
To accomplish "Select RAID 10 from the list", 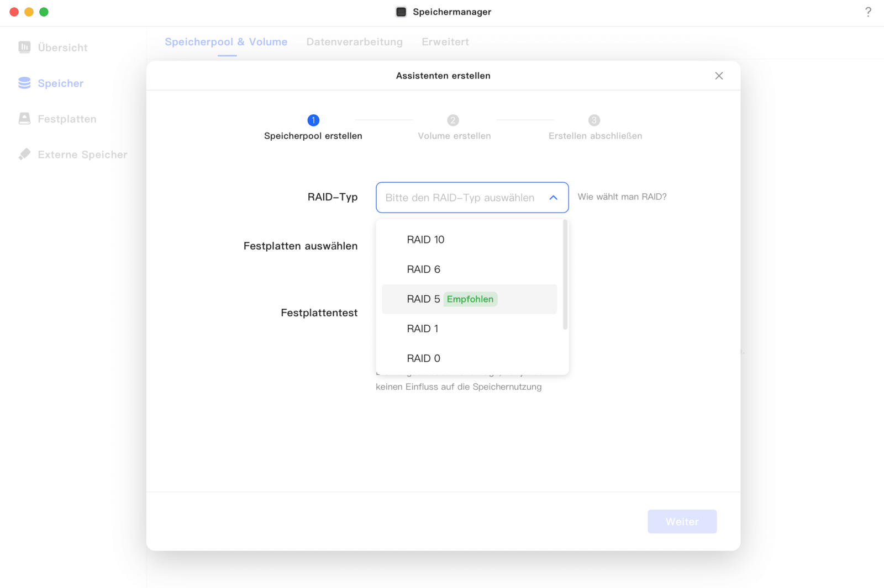I will (425, 240).
